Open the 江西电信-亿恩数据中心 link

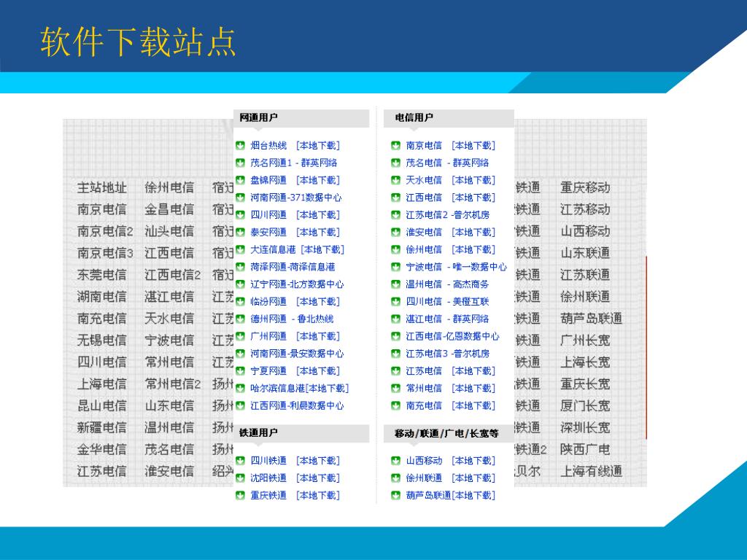click(x=452, y=337)
